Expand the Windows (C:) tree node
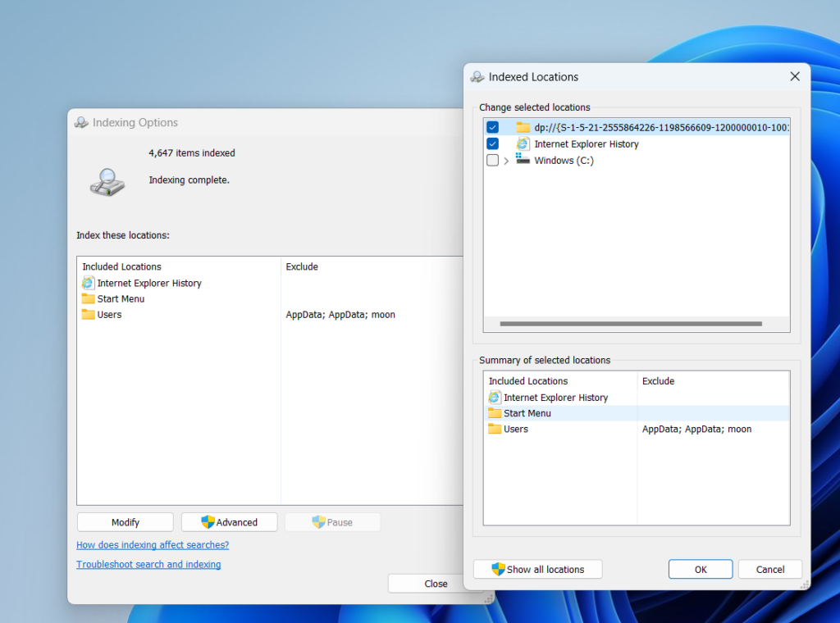This screenshot has width=840, height=623. click(x=504, y=161)
